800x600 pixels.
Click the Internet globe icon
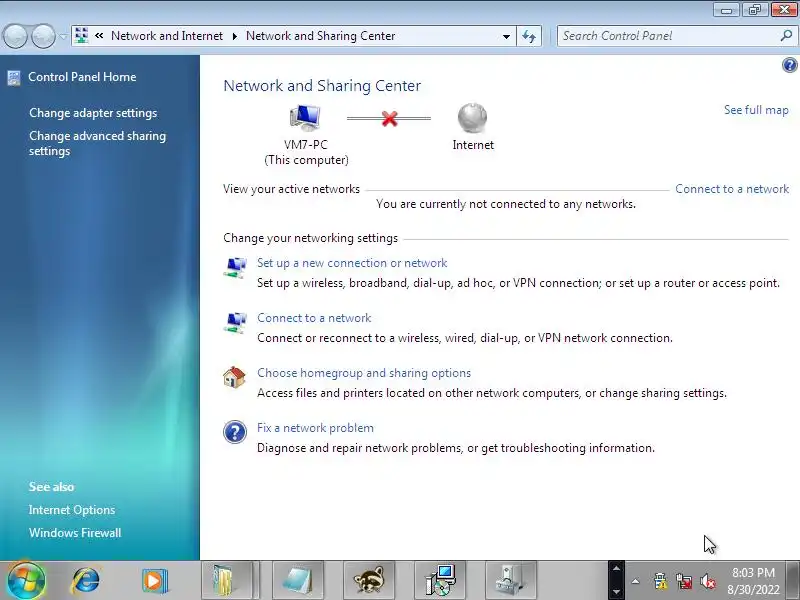coord(472,118)
